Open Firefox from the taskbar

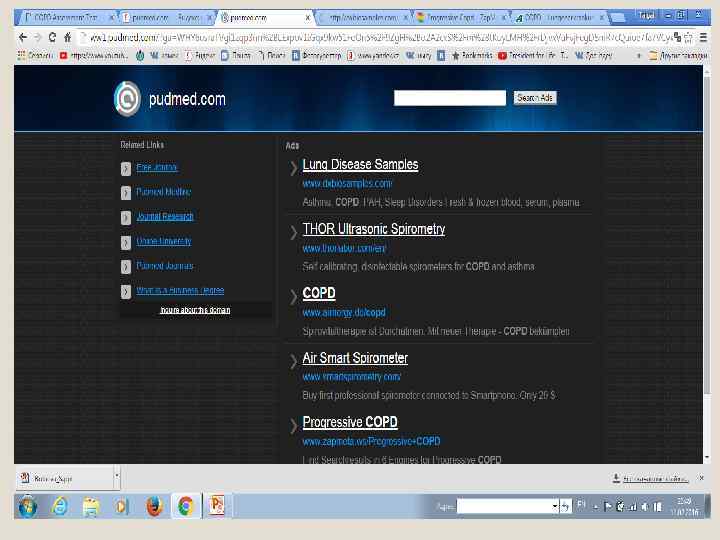click(x=154, y=506)
